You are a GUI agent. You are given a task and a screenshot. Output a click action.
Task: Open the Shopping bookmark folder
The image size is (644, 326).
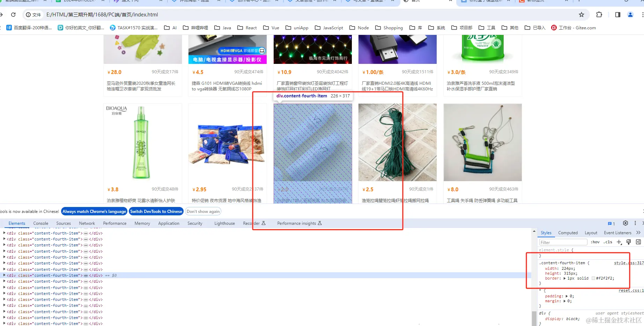point(389,28)
